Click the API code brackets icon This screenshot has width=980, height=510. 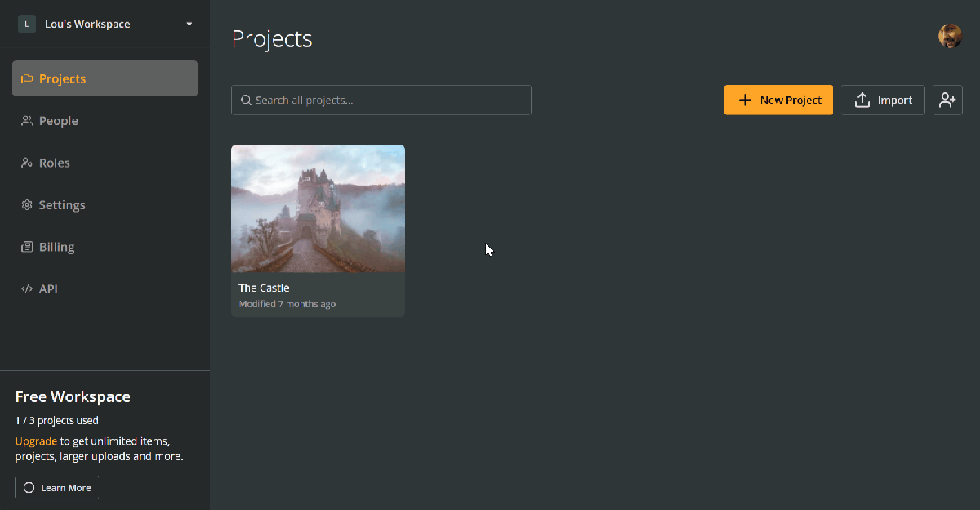[27, 289]
